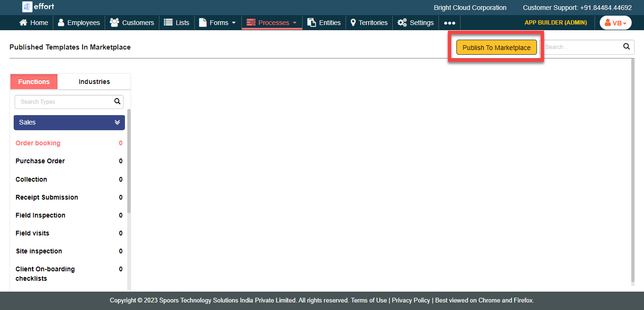
Task: Select the Functions tab
Action: [34, 82]
